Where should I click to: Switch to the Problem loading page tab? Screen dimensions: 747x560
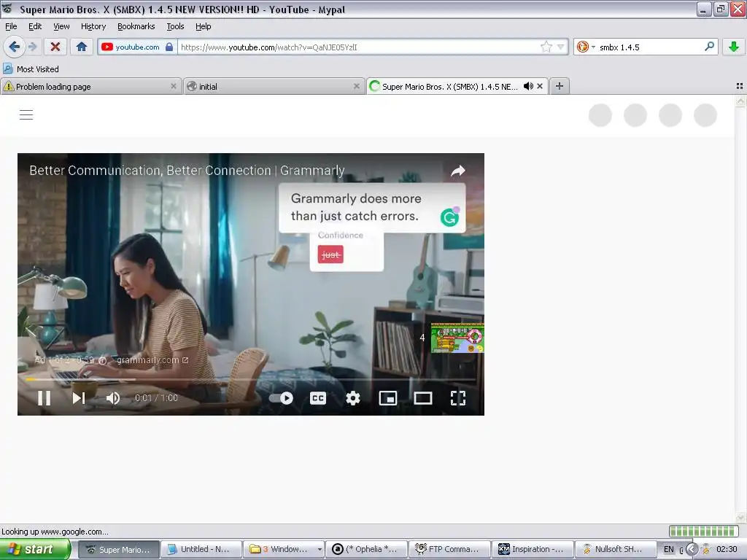tap(90, 86)
